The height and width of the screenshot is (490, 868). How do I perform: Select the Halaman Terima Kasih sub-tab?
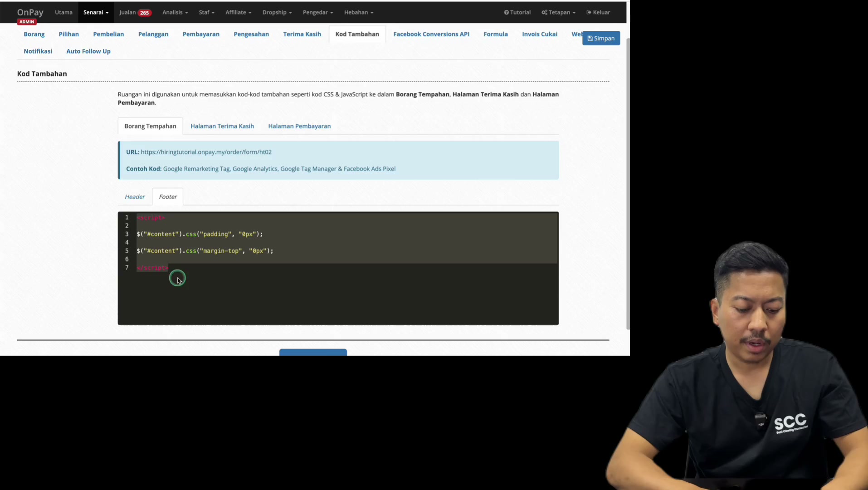pos(222,126)
